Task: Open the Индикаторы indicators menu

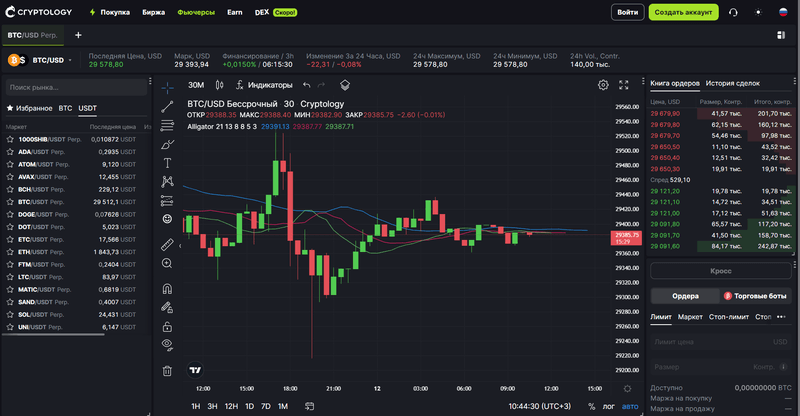Action: point(264,85)
